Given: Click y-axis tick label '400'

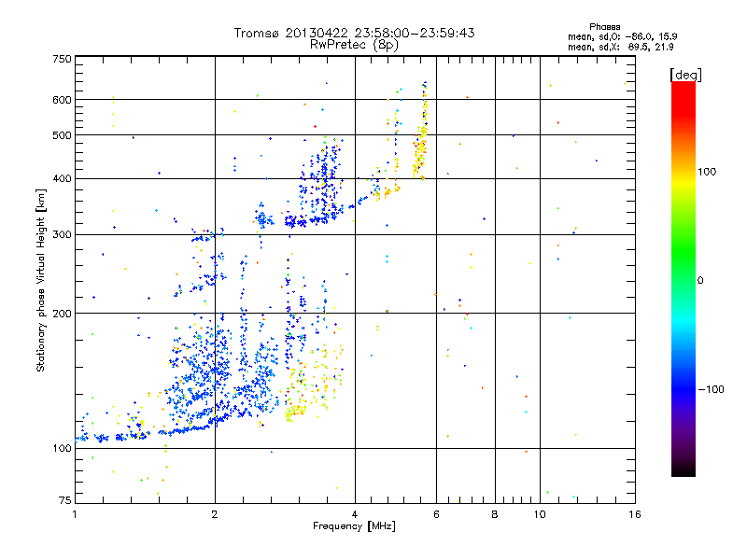Looking at the screenshot, I should 62,179.
